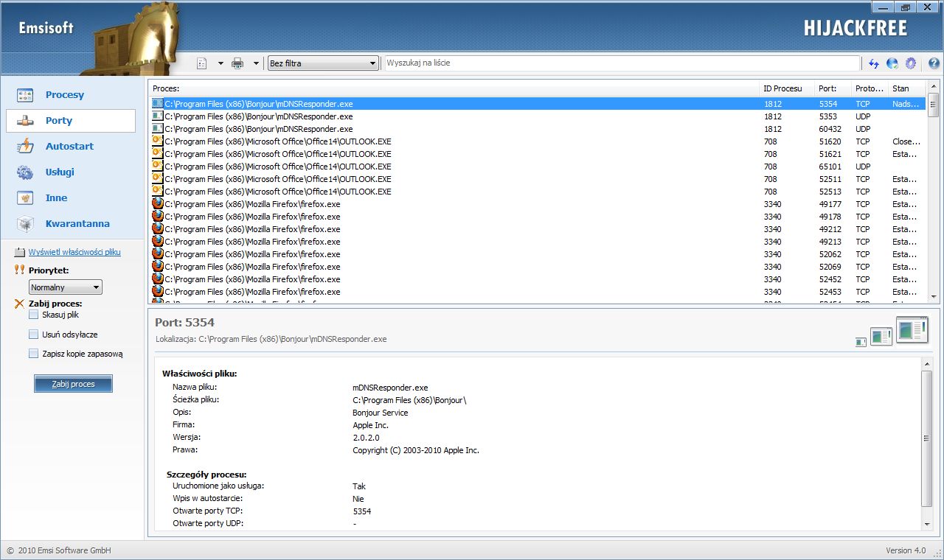Click '2010 Emsi Software GmbH' status text
The image size is (944, 560).
coord(64,551)
